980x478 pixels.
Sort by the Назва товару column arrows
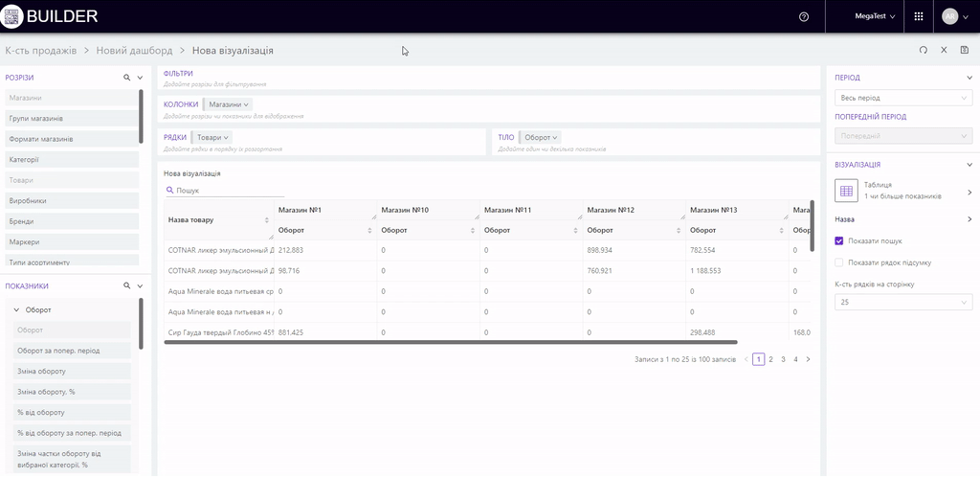pos(267,220)
